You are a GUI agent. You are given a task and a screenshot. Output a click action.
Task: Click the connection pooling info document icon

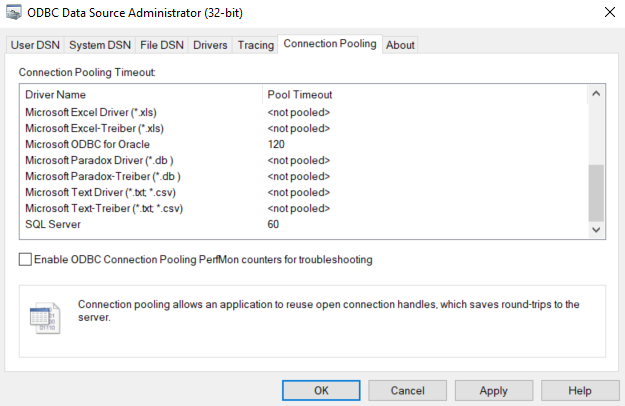pyautogui.click(x=45, y=318)
